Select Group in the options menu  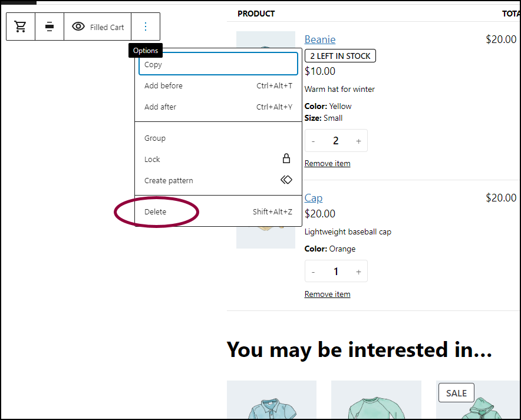(x=218, y=138)
